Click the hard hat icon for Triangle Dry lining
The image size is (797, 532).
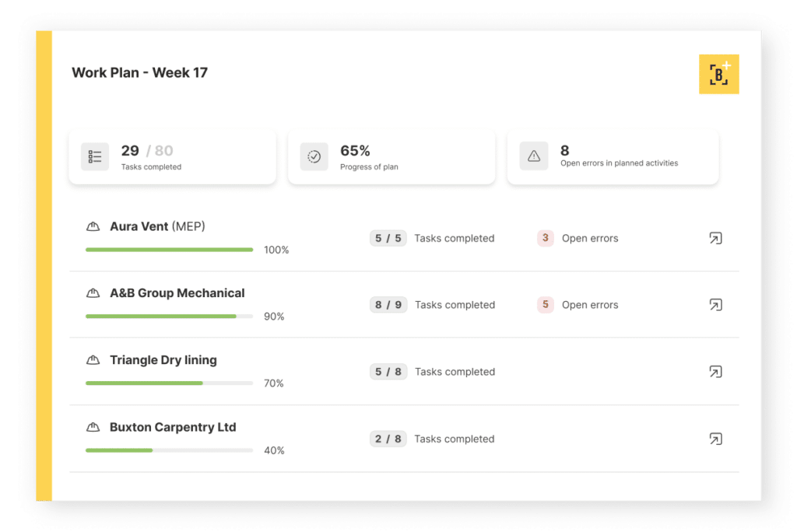tap(93, 359)
